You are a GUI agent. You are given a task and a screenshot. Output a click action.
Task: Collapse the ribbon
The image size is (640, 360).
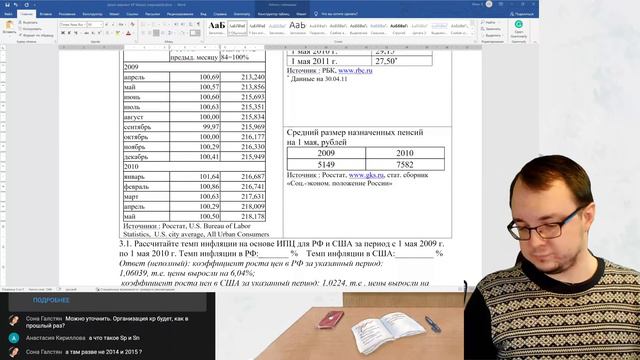pos(535,42)
